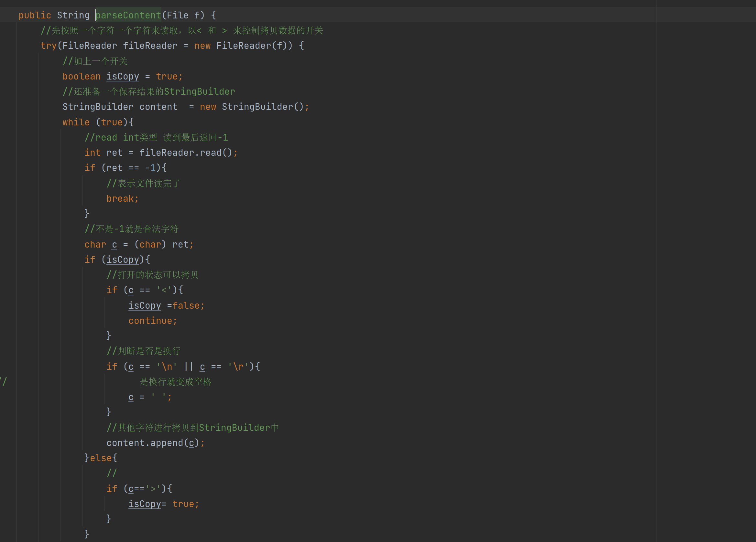Click comment '是换行就变成空格'
This screenshot has height=542, width=756.
pos(175,382)
